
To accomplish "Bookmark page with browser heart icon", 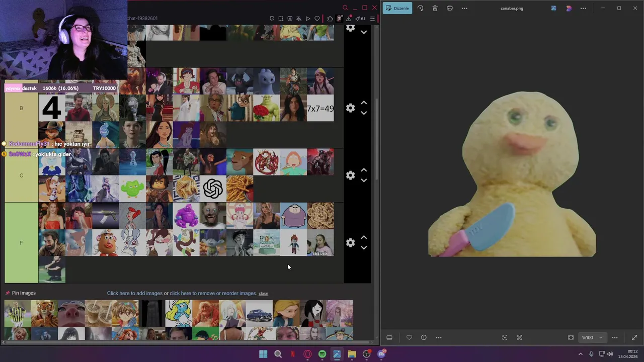I will tap(317, 19).
